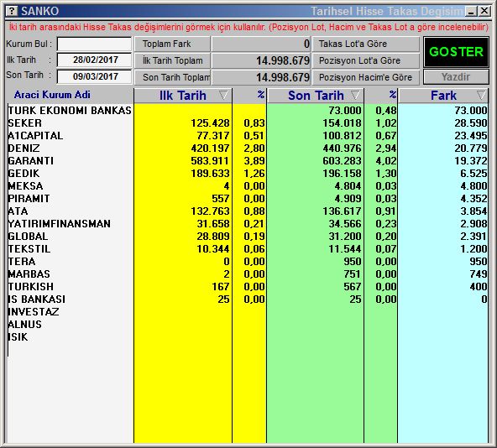Viewport: 497px width, 448px height.
Task: Click the Ilk Tarih sort triangle
Action: pos(223,95)
